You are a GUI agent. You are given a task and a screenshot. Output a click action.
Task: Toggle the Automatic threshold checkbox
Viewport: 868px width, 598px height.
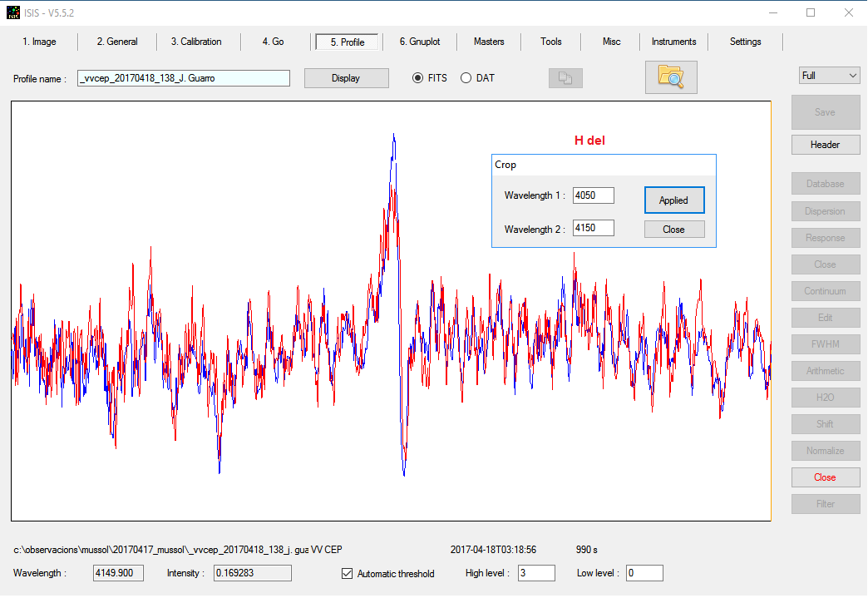(x=348, y=573)
